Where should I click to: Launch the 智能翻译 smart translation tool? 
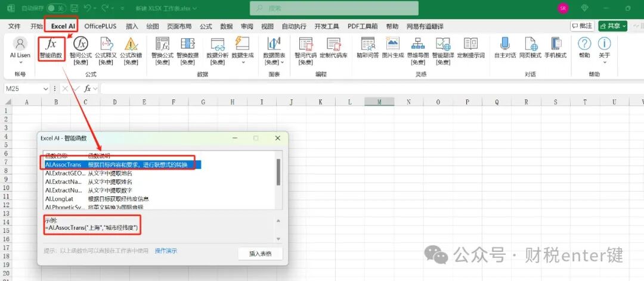pyautogui.click(x=443, y=51)
